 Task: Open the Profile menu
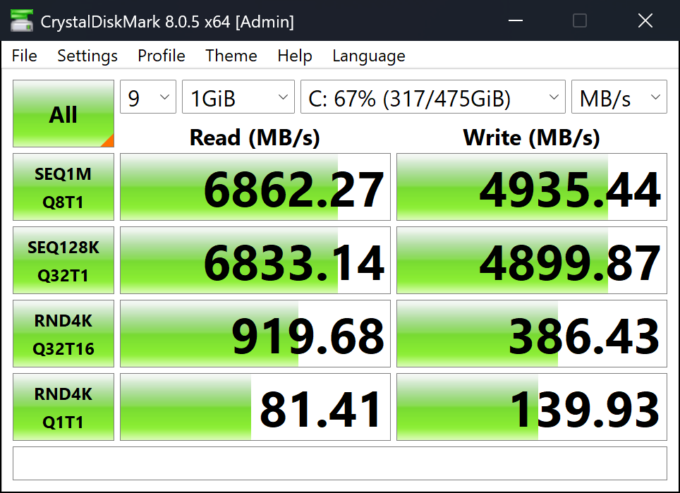161,56
